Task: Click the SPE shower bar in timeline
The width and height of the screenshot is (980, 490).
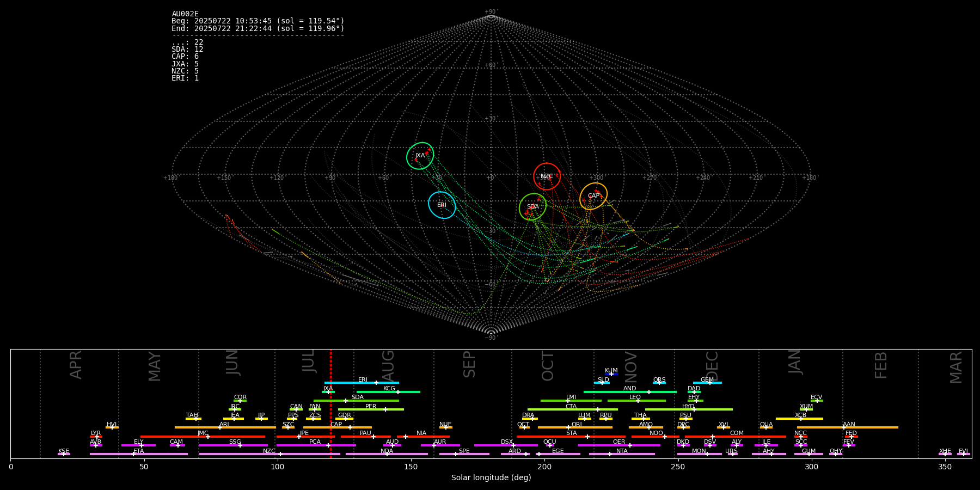Action: (464, 454)
